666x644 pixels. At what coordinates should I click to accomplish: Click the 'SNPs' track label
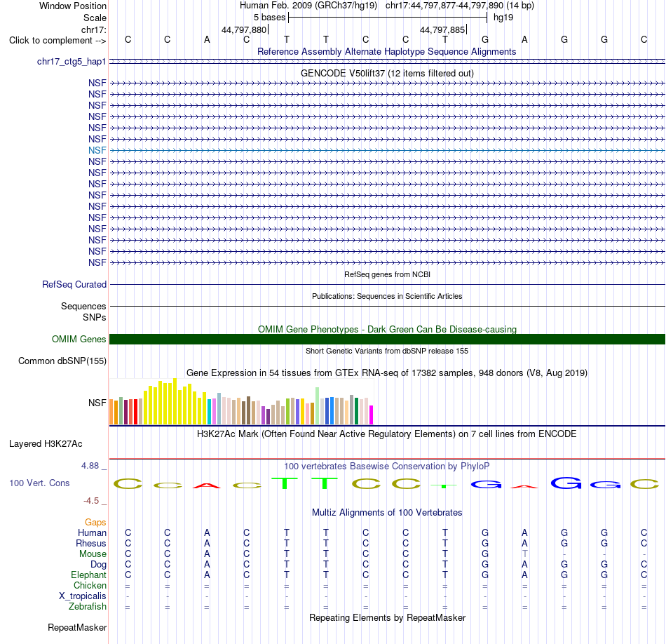point(95,318)
